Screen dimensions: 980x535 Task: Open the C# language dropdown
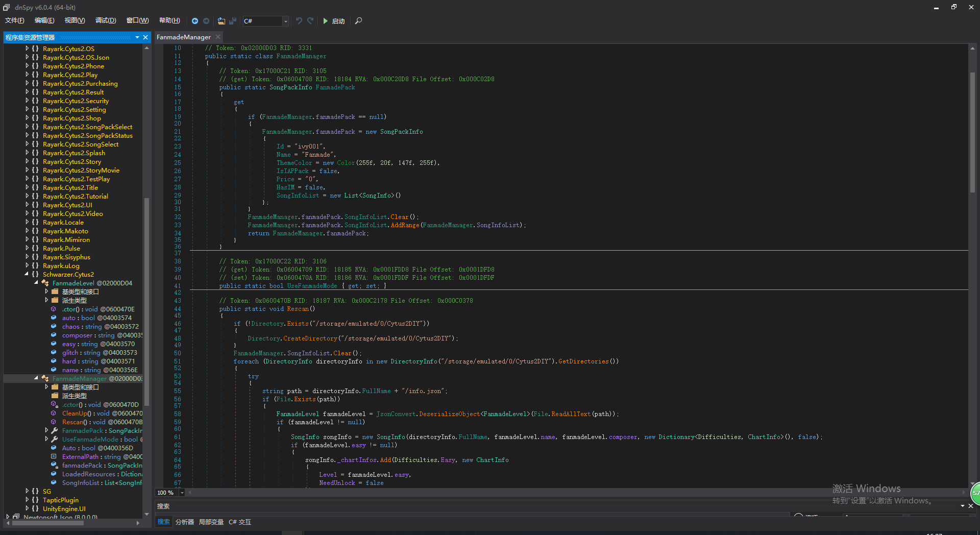pyautogui.click(x=285, y=21)
